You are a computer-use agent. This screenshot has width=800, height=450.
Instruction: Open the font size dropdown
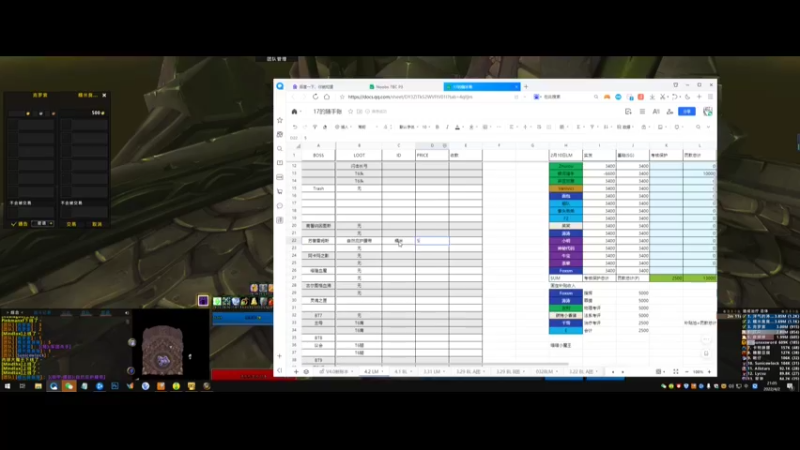point(426,127)
